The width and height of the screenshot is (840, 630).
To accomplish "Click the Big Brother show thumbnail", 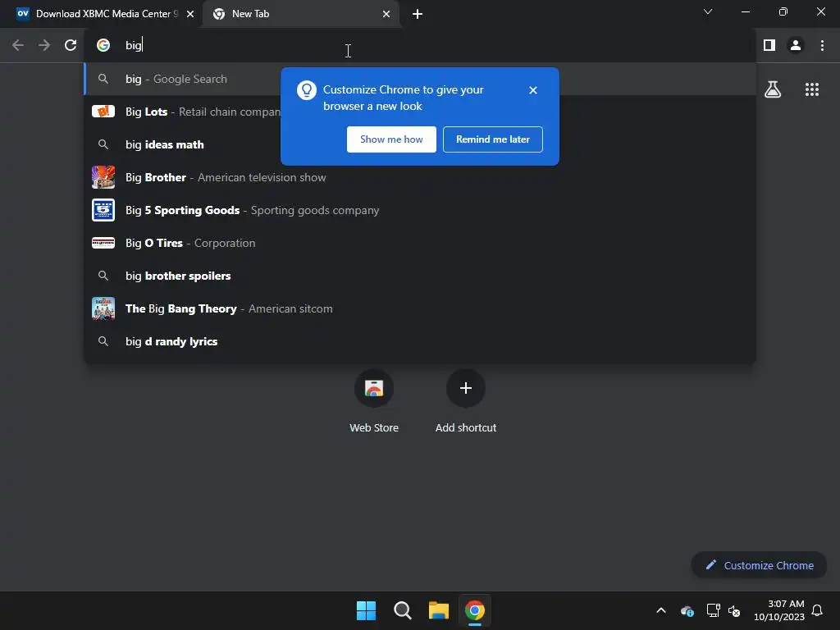I will click(x=103, y=177).
